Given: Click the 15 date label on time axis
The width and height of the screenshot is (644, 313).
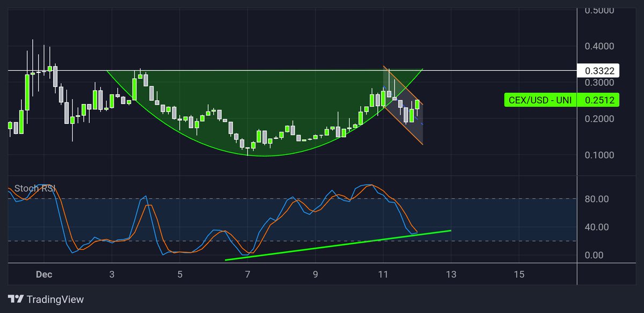Looking at the screenshot, I should (519, 274).
